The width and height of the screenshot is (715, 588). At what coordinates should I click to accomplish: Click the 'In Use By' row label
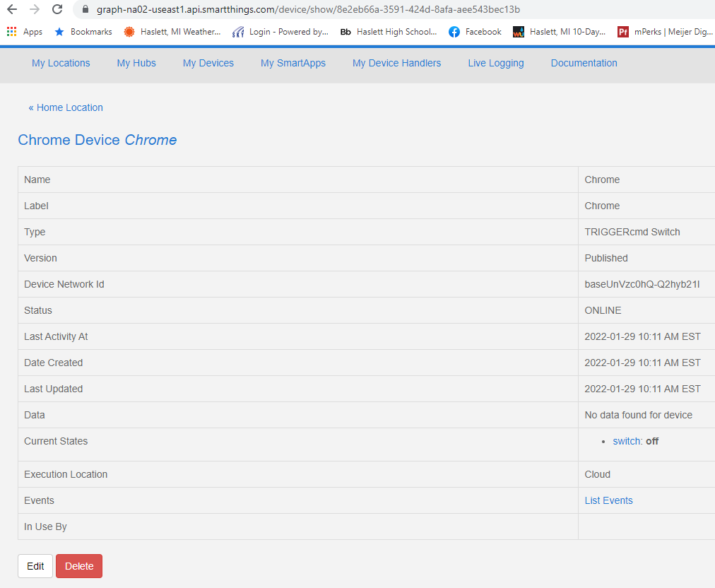pyautogui.click(x=45, y=527)
